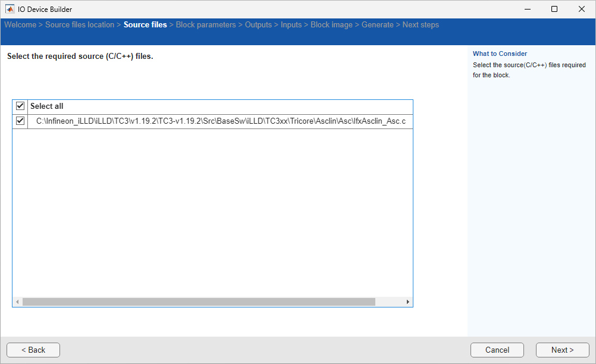Click the MATLAB logo in title bar
The height and width of the screenshot is (364, 596).
pos(10,9)
